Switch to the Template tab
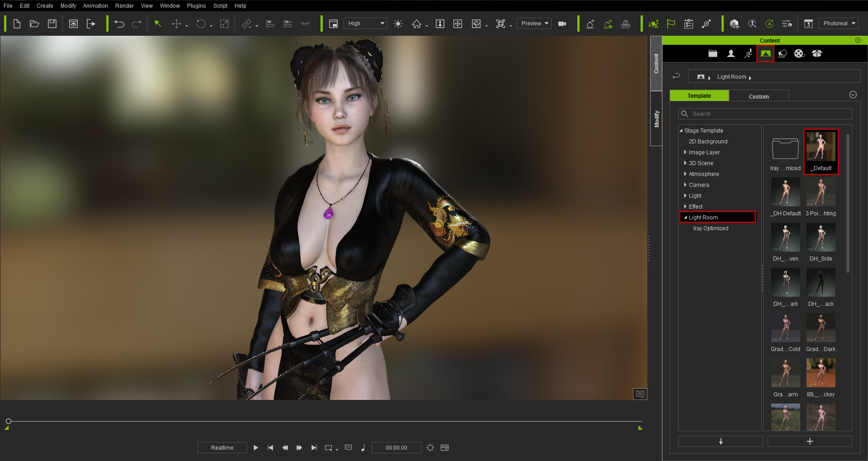 pos(699,95)
